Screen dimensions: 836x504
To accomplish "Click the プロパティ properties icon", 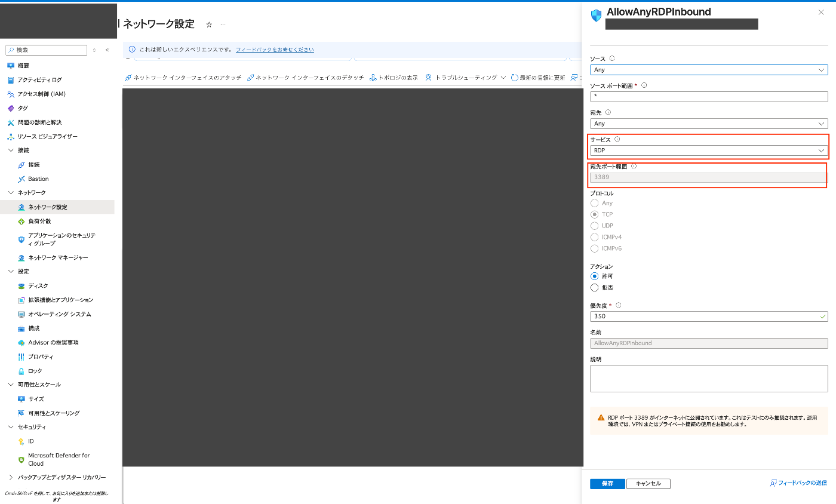I will pos(21,357).
